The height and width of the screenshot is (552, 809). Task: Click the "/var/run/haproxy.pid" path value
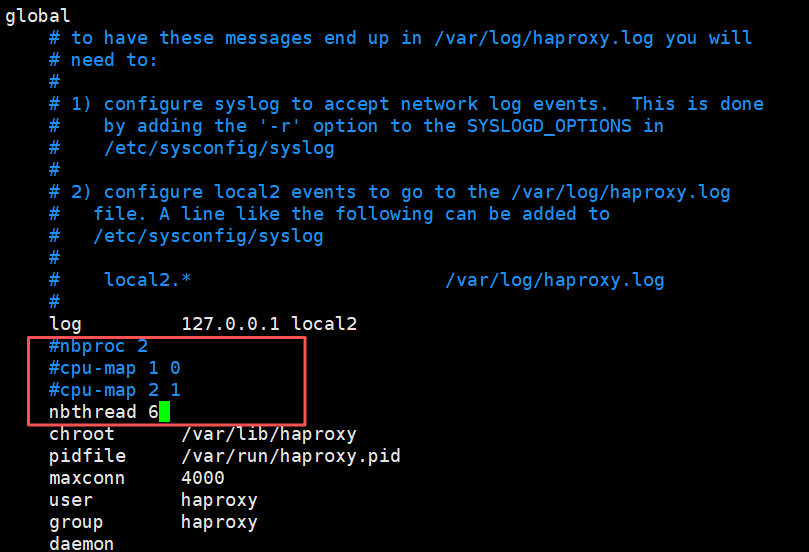pos(291,456)
